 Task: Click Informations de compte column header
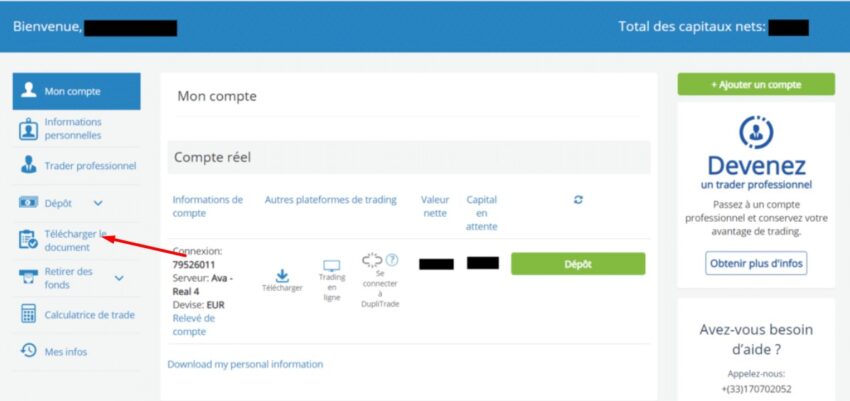(208, 206)
